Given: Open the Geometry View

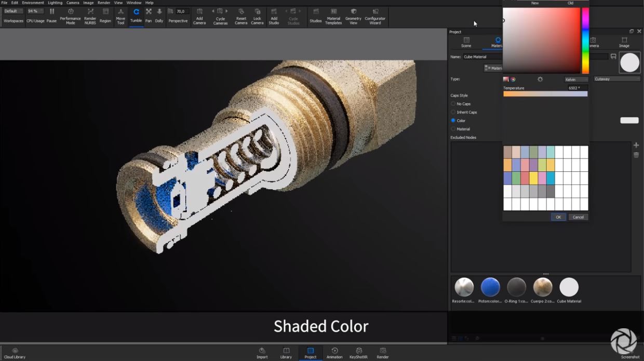Looking at the screenshot, I should pyautogui.click(x=353, y=15).
